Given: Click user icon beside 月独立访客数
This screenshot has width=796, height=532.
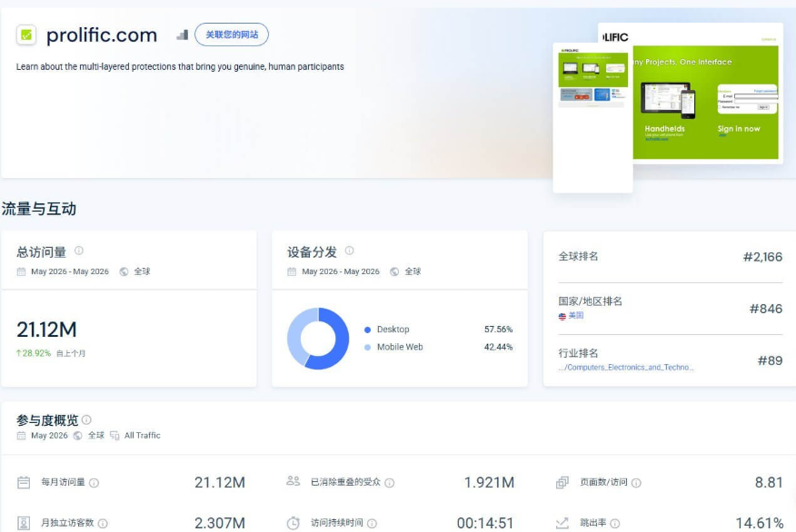Looking at the screenshot, I should [24, 523].
